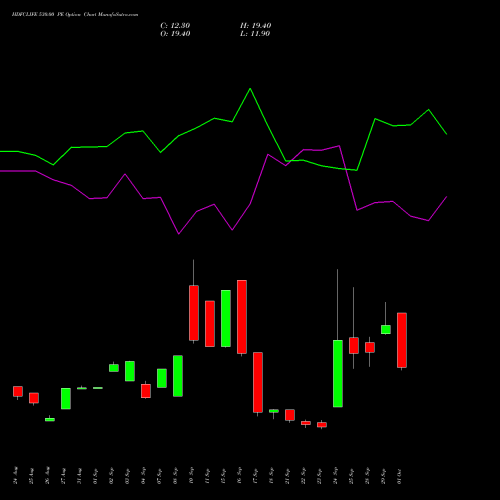500x500 pixels.
Task: Click the red candle for 04 Sep
Action: tap(146, 391)
